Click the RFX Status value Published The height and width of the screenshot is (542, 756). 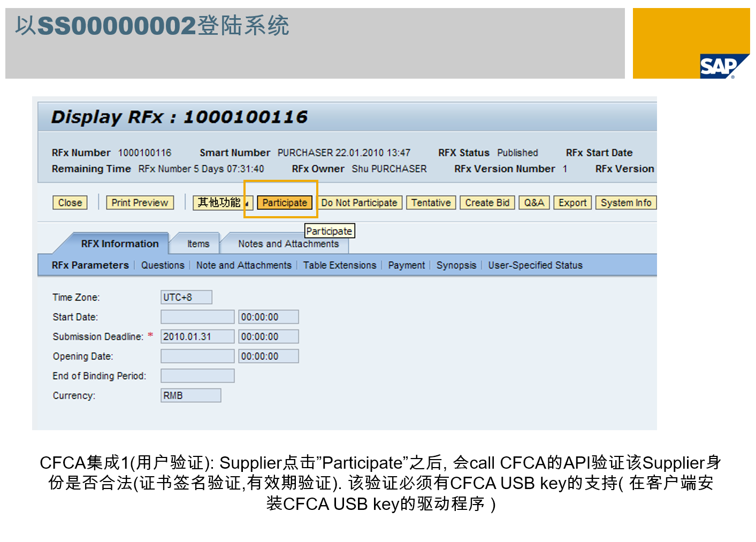tap(517, 153)
